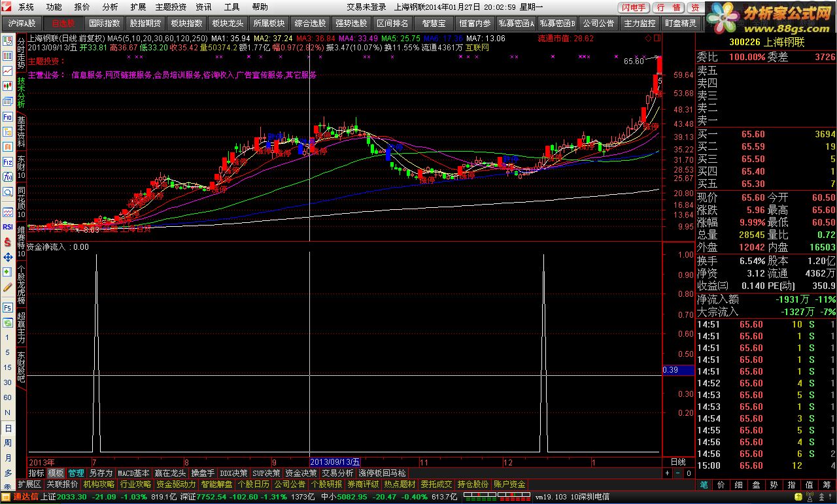Open the 分析 menu
837x504 pixels.
[x=111, y=7]
